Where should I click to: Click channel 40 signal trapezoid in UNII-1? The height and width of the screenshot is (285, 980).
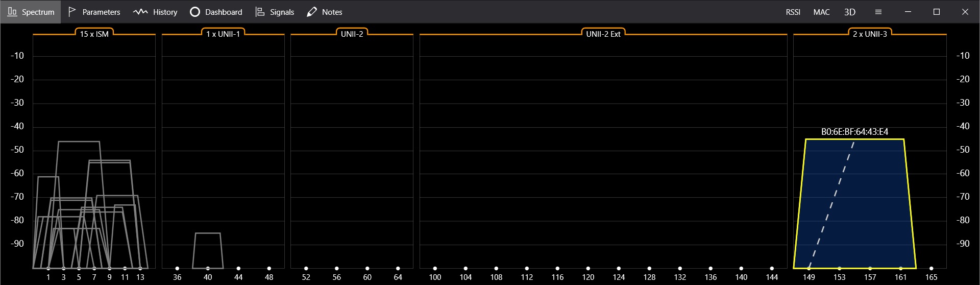208,250
